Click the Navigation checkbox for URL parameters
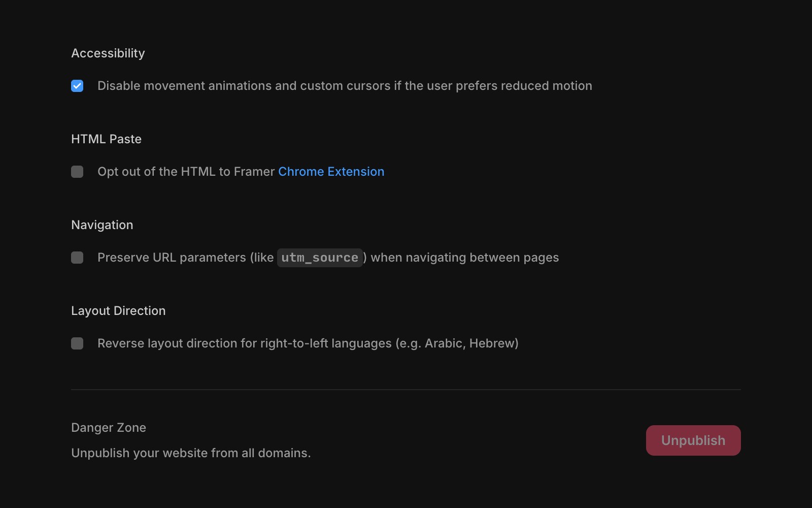This screenshot has width=812, height=508. (x=77, y=258)
